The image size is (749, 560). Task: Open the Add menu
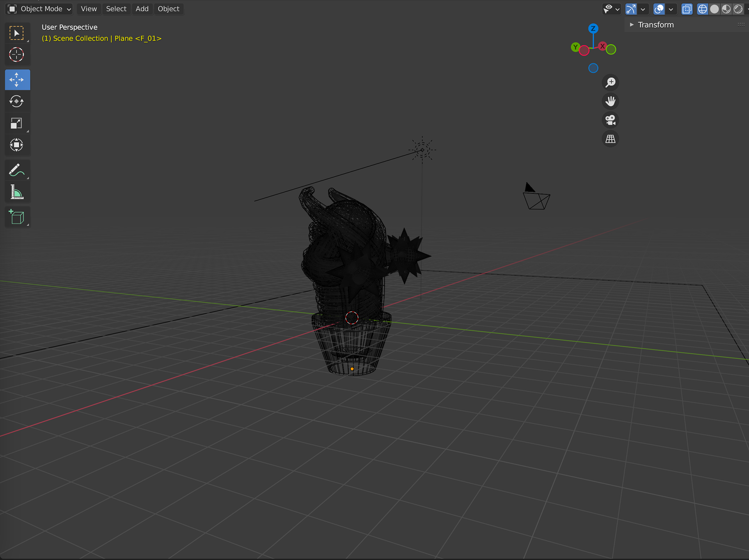142,9
